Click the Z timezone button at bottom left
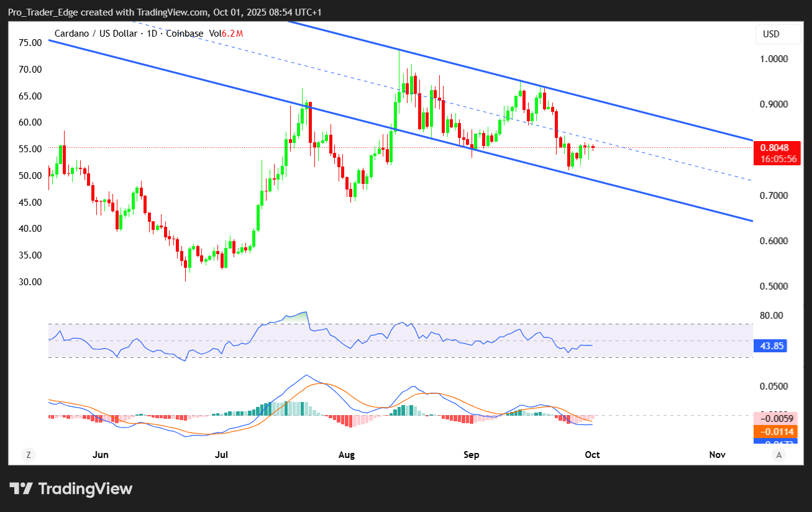This screenshot has height=512, width=812. point(28,455)
